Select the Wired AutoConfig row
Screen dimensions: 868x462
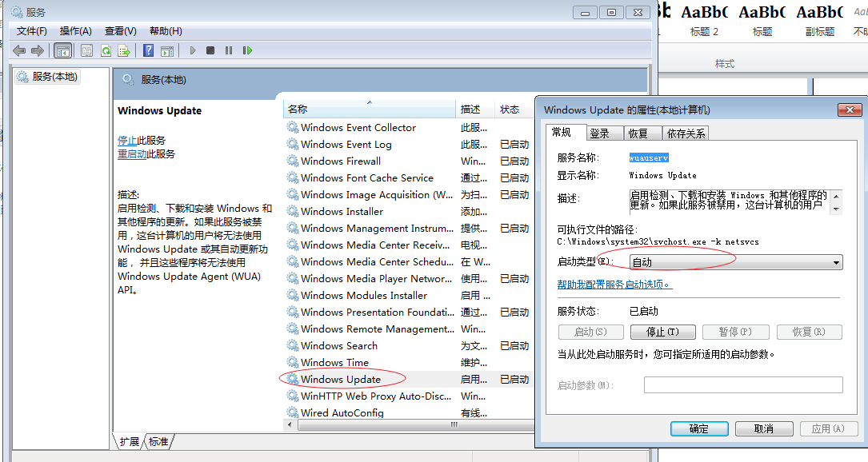click(x=409, y=412)
